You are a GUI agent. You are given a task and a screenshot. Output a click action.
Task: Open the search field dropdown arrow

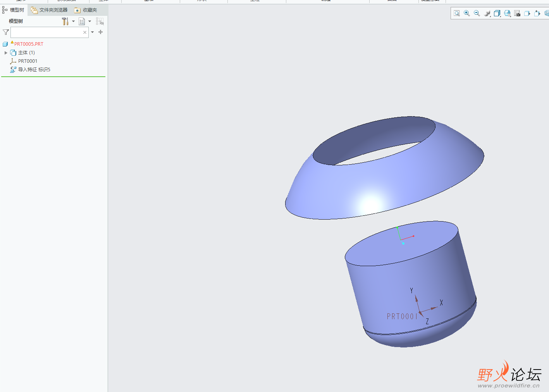click(93, 32)
